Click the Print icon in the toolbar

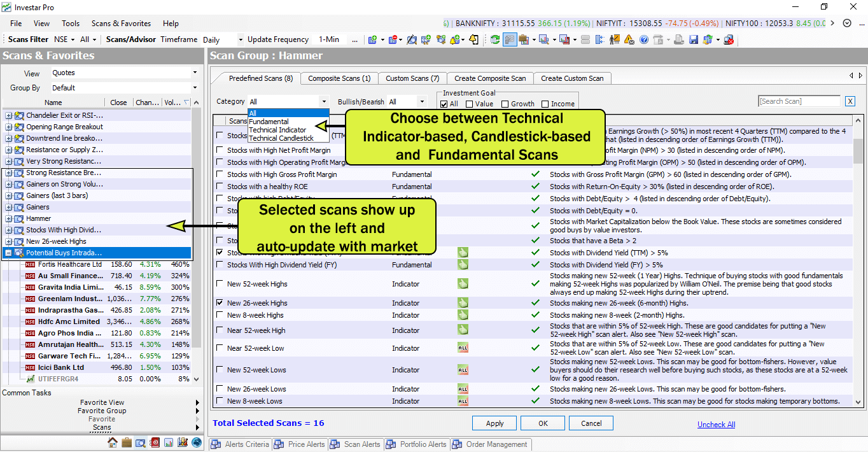[679, 39]
